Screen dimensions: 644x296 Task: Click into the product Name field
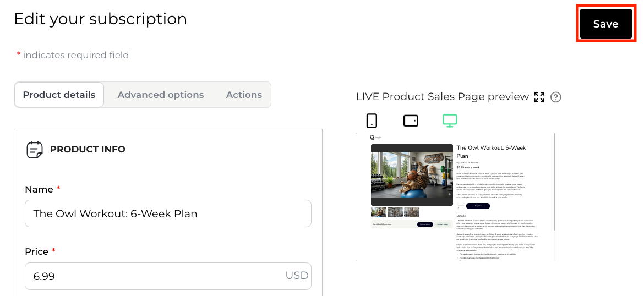point(168,213)
